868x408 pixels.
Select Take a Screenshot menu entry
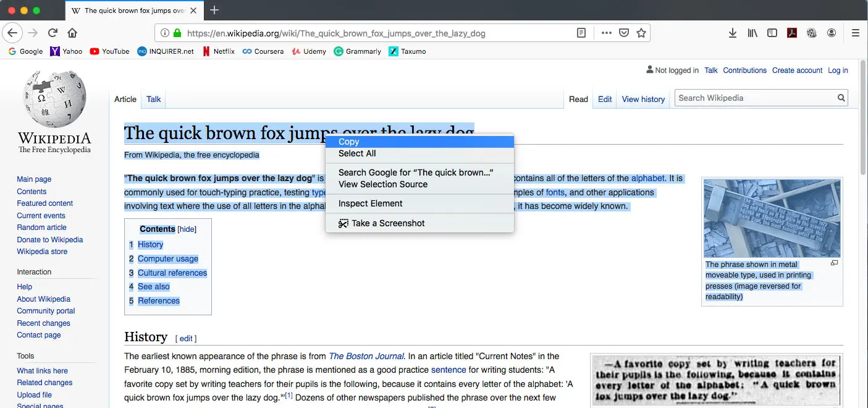(388, 223)
